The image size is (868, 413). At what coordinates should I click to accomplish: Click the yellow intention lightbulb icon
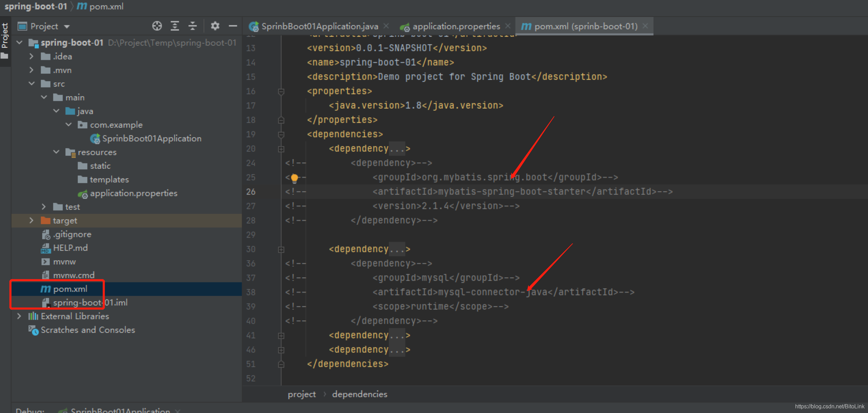click(294, 178)
